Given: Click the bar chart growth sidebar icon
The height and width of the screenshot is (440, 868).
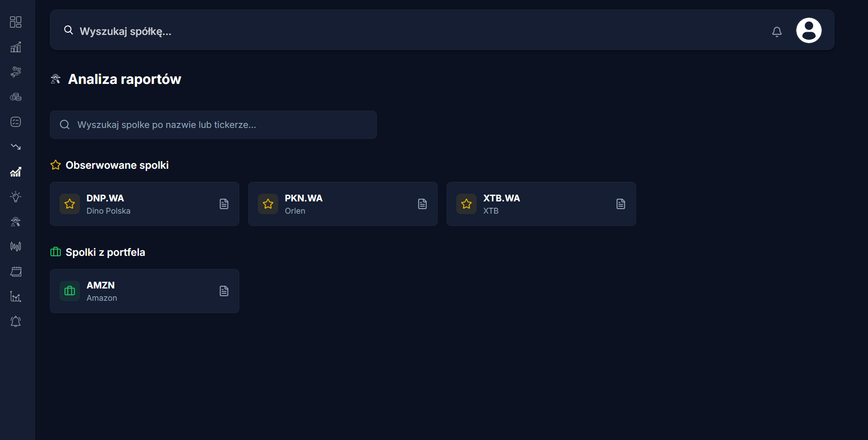Looking at the screenshot, I should coord(16,47).
